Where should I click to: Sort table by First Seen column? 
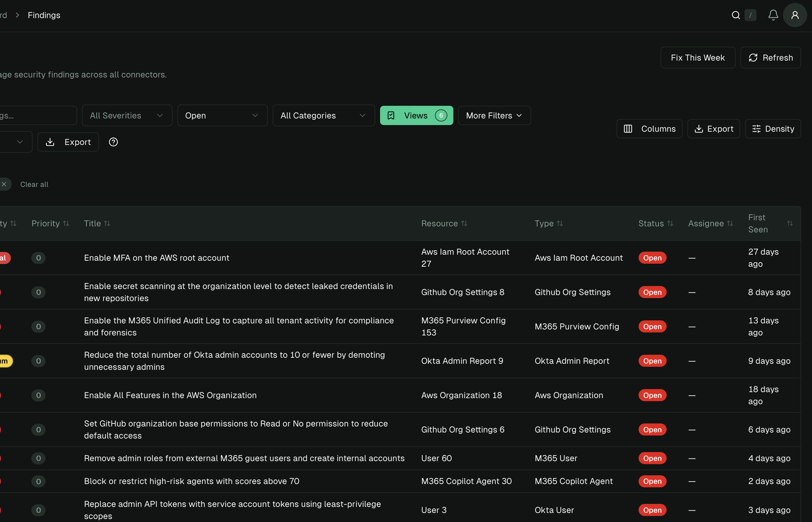tap(770, 223)
